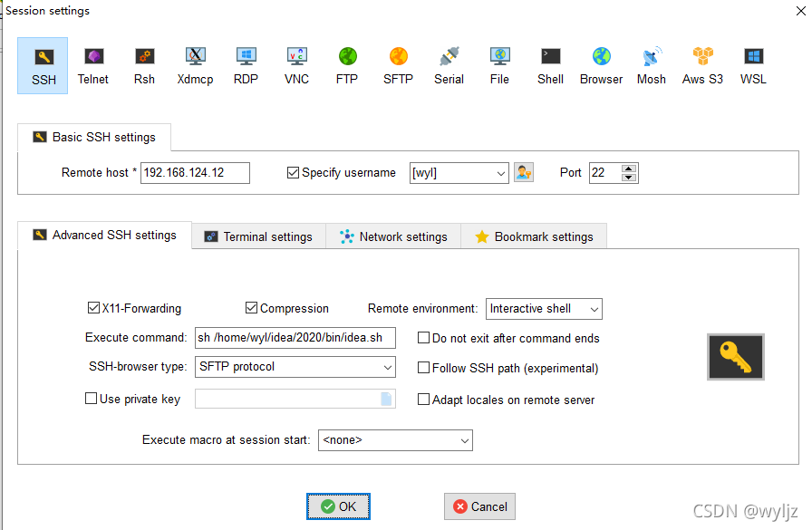812x530 pixels.
Task: Pick the Xdmcp session type
Action: (195, 66)
